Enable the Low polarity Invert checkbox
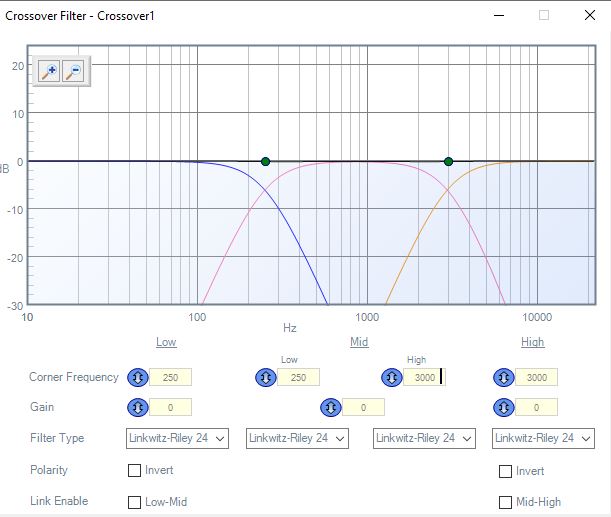Viewport: 611px width, 517px height. click(135, 470)
